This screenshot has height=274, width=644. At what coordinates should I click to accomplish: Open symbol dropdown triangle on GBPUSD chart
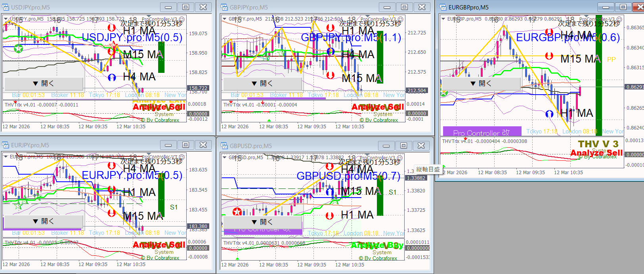pos(224,157)
